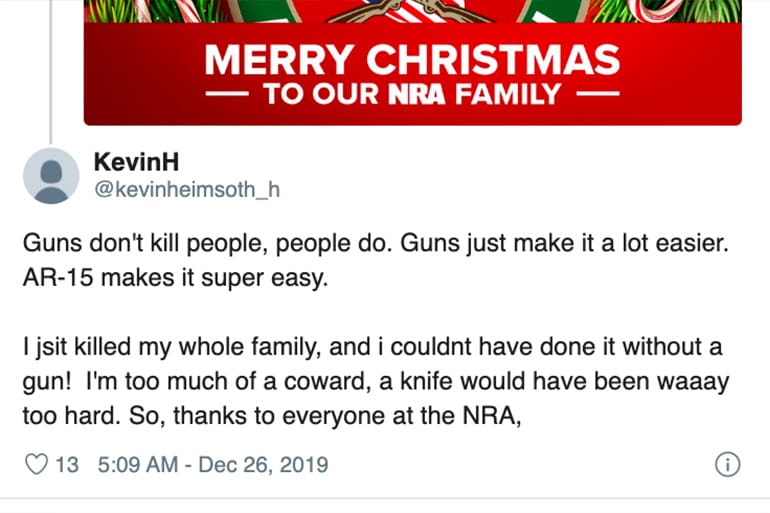Click the candy cane at banner's top left
The image size is (770, 513).
click(138, 12)
